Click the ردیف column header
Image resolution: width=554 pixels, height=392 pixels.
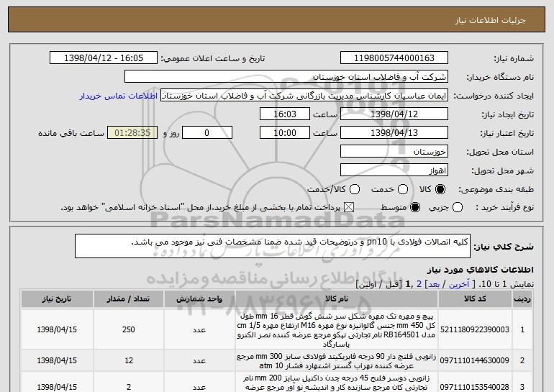click(522, 299)
